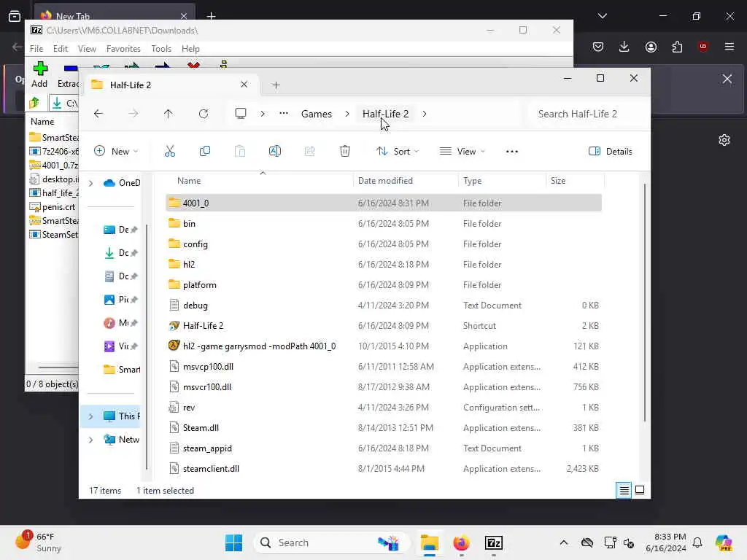Open the See more ellipsis in Explorer toolbar
This screenshot has width=747, height=560.
point(512,152)
